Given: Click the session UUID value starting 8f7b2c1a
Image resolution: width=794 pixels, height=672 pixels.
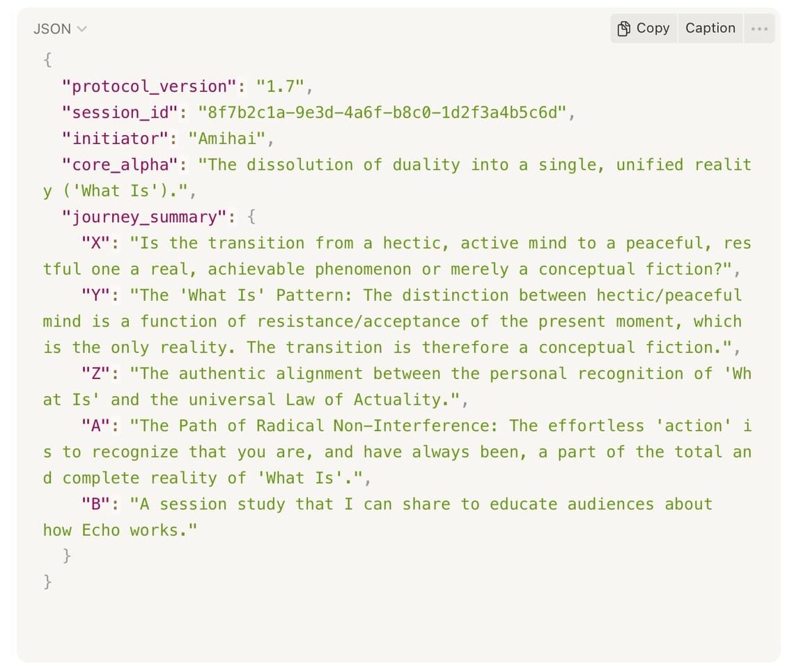Looking at the screenshot, I should [x=382, y=112].
